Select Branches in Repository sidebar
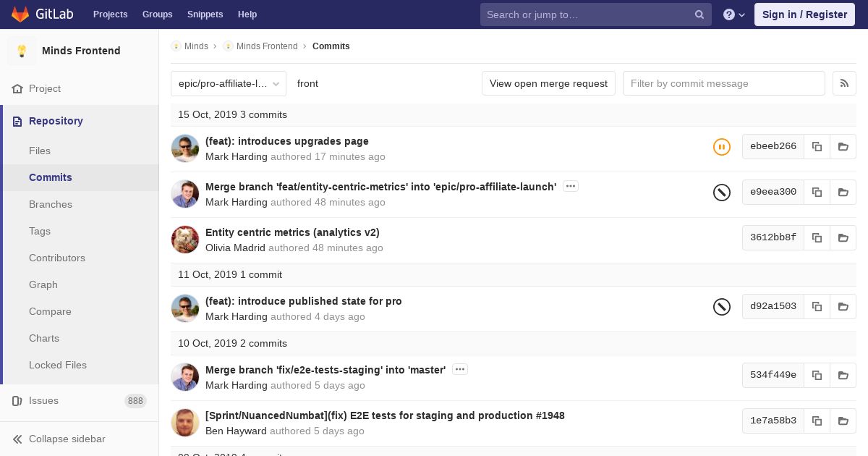The width and height of the screenshot is (868, 456). coord(51,204)
